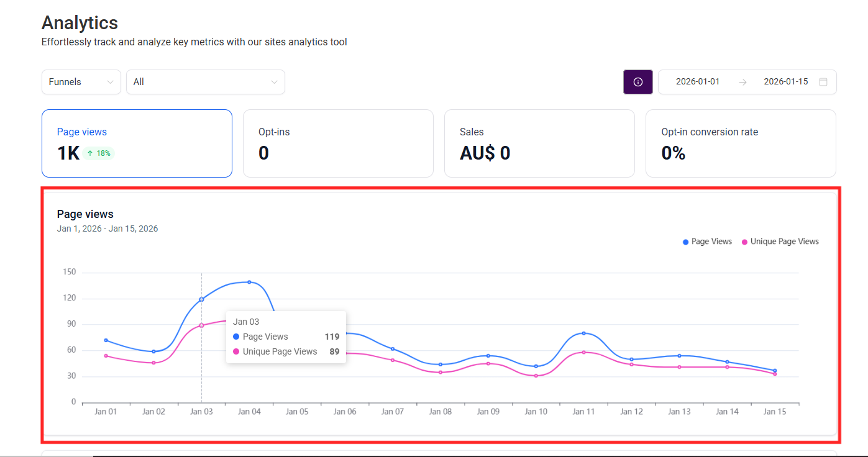
Task: Click the green 18% increase badge
Action: tap(99, 153)
